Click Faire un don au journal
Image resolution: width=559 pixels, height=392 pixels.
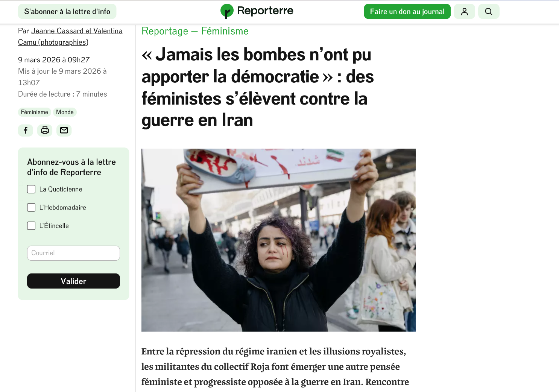click(407, 12)
